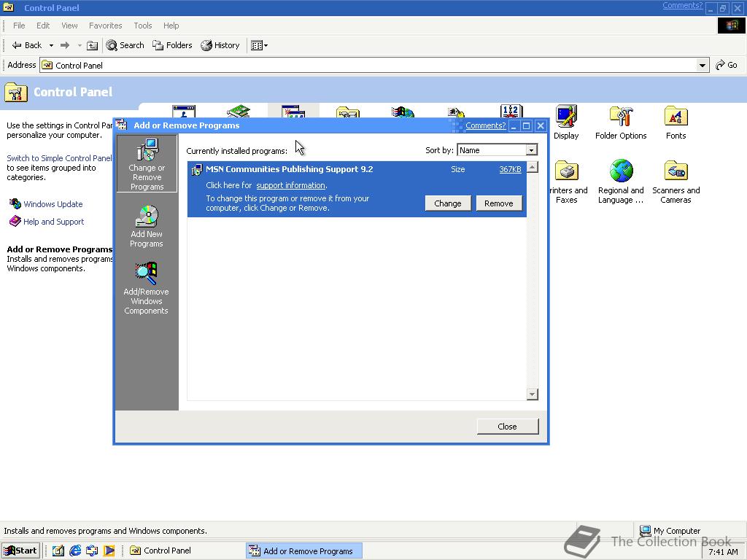Click My Computer status bar zone
747x560 pixels.
(670, 531)
